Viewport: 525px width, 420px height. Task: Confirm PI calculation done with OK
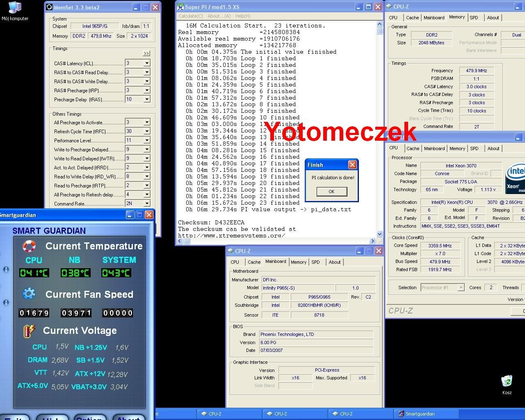(x=331, y=192)
